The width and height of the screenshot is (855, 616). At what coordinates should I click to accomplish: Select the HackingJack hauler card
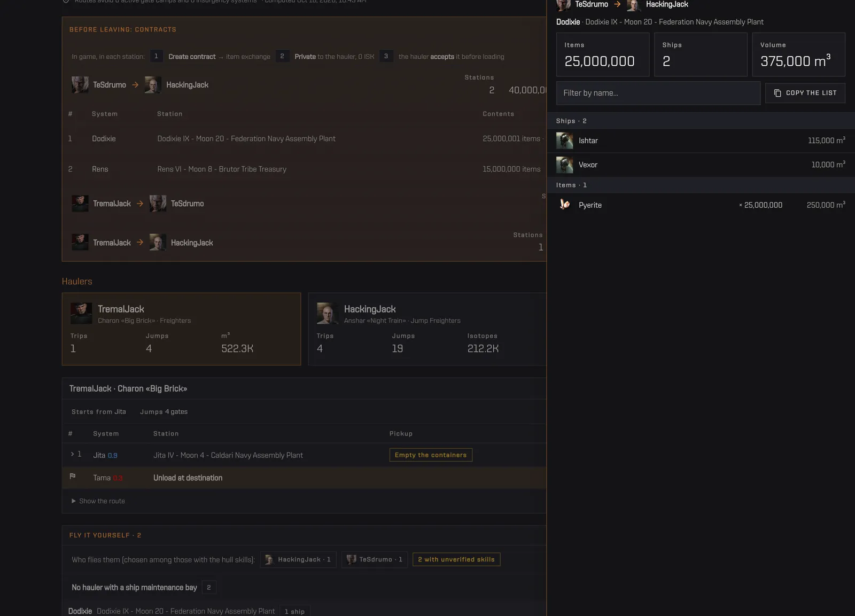[x=428, y=329]
